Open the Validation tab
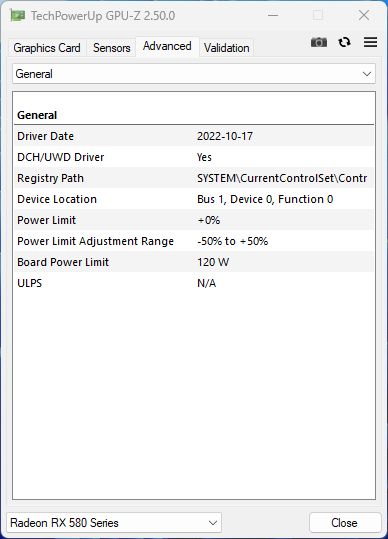The height and width of the screenshot is (539, 388). (x=226, y=48)
